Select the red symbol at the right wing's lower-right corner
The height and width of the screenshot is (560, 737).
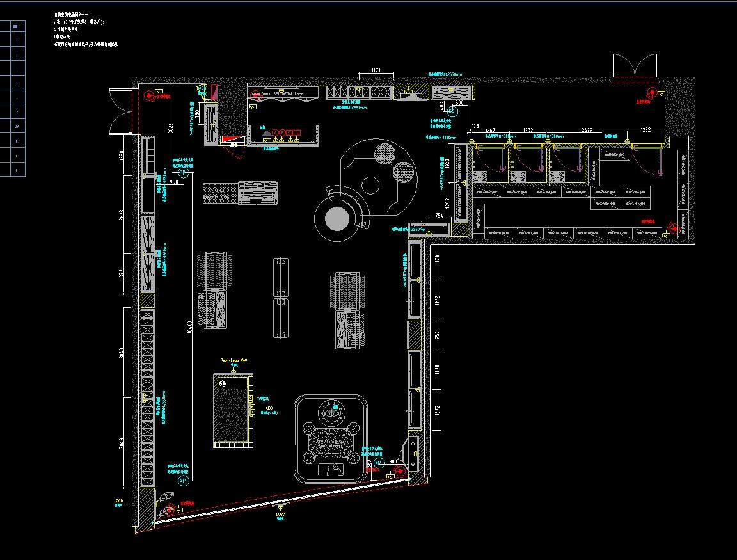point(672,227)
